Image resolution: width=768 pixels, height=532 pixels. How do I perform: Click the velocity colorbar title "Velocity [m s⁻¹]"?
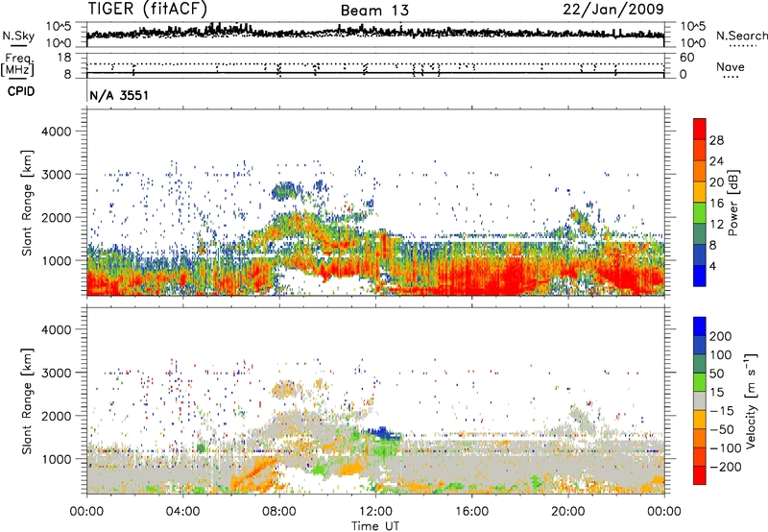click(751, 400)
